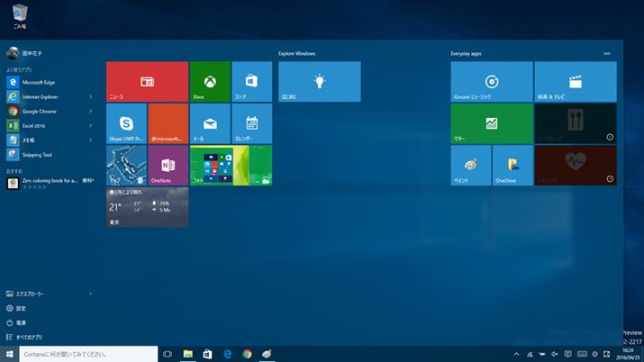
Task: Open the OneDrive tile
Action: [x=512, y=166]
